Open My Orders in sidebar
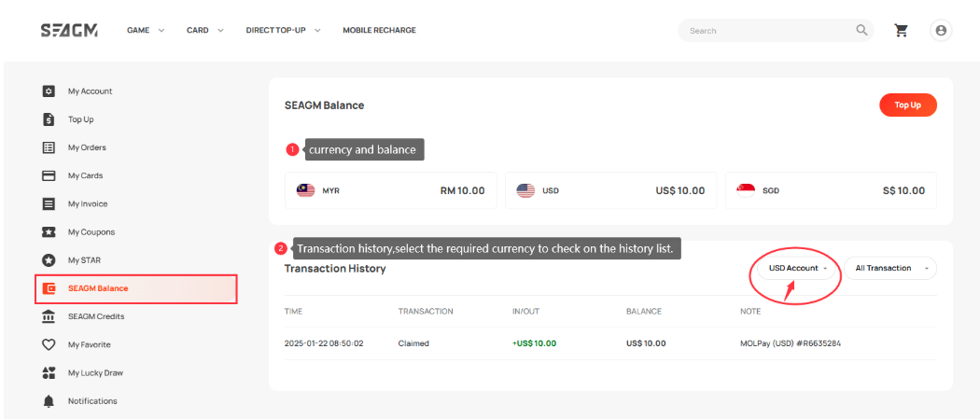 [87, 147]
